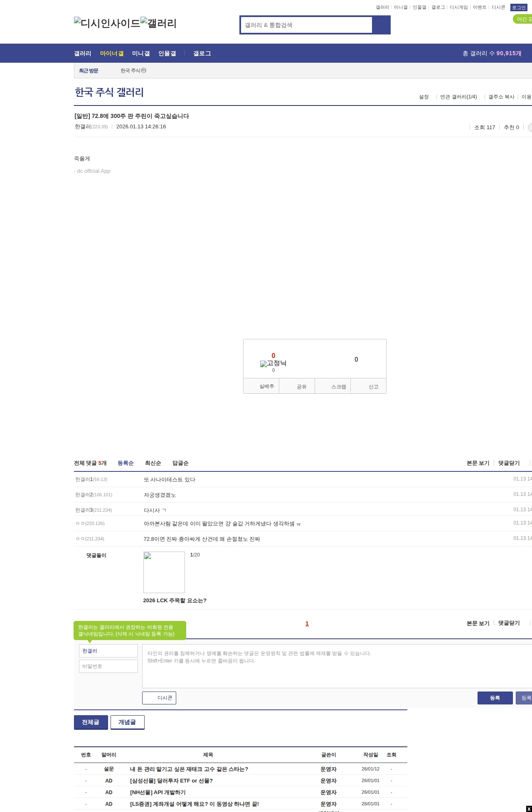Screen dimensions: 532x812
Task: Click 본문 보기 below the comment list
Action: tap(478, 623)
